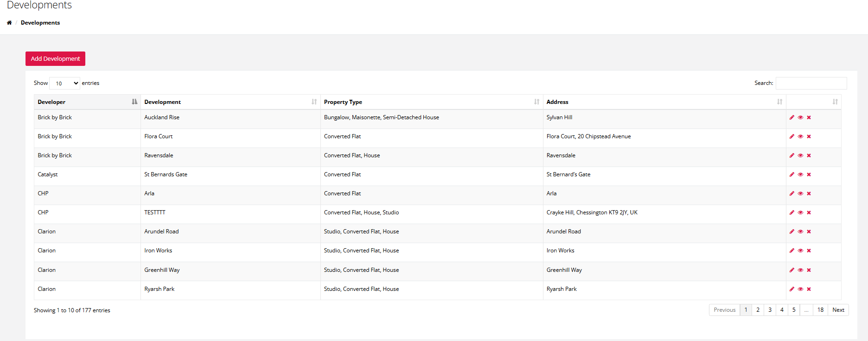
Task: Click into the Search input field
Action: [811, 84]
